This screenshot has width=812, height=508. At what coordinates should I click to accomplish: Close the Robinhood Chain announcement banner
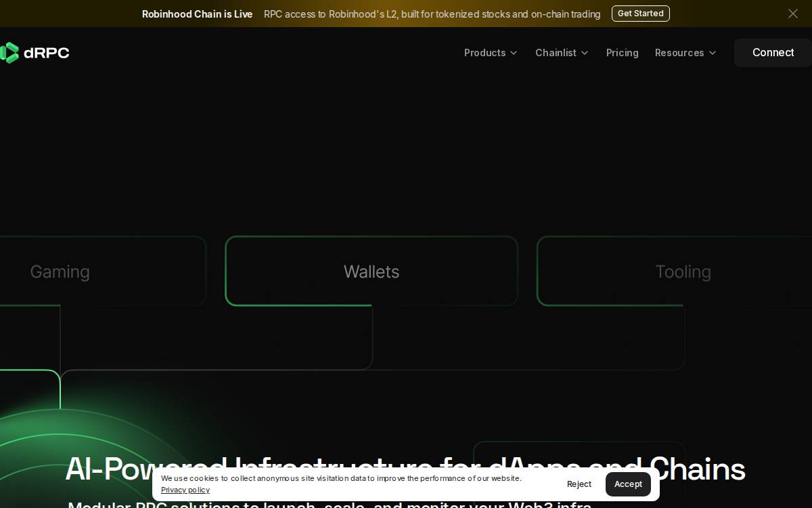792,14
